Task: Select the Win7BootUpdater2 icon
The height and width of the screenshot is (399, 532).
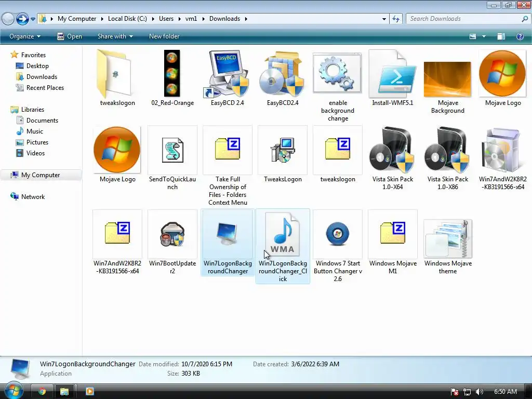Action: 172,234
